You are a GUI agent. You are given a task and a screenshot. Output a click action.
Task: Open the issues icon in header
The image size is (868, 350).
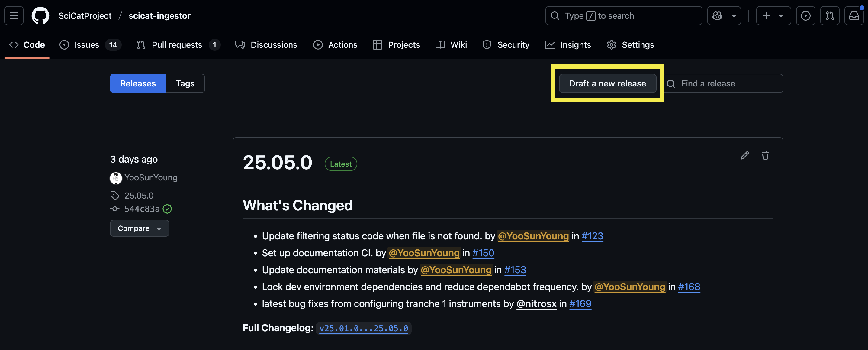(805, 16)
